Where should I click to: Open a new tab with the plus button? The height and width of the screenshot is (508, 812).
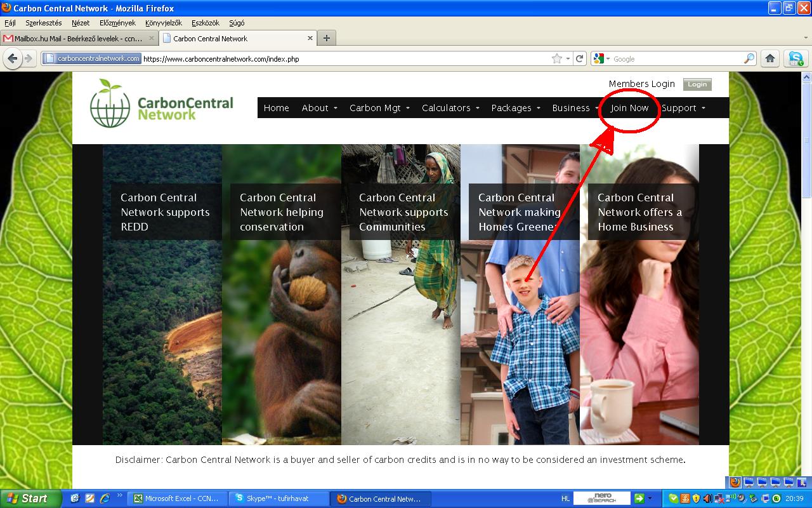327,38
